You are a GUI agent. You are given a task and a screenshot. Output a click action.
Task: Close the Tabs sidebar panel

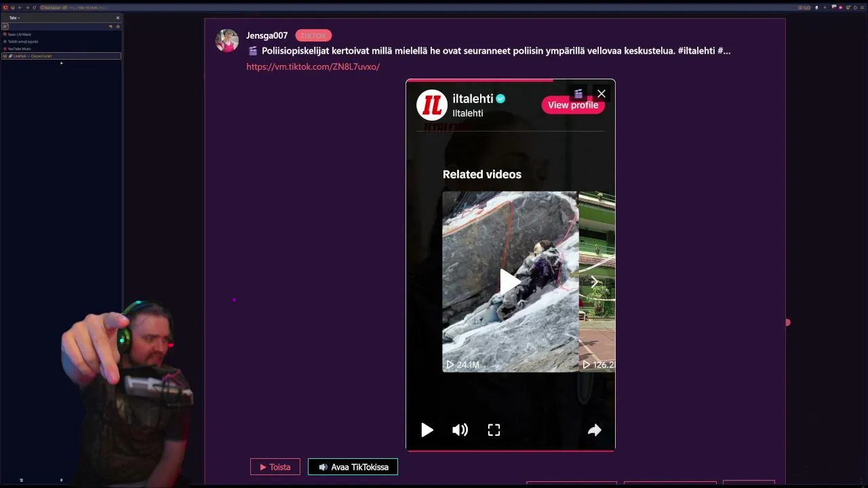point(117,18)
